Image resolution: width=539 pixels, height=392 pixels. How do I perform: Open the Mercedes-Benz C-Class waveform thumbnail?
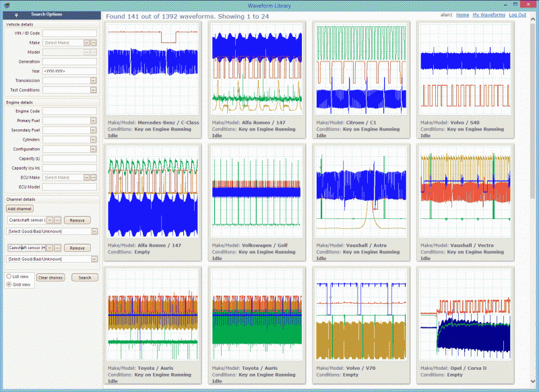point(152,69)
